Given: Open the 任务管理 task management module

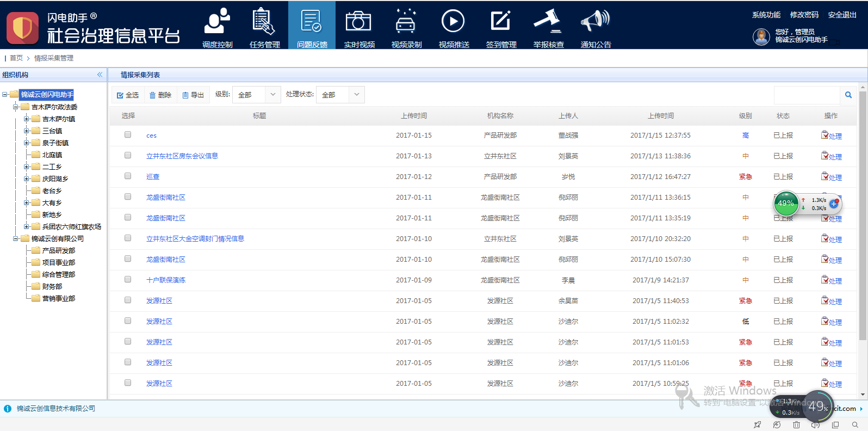Looking at the screenshot, I should [x=264, y=27].
